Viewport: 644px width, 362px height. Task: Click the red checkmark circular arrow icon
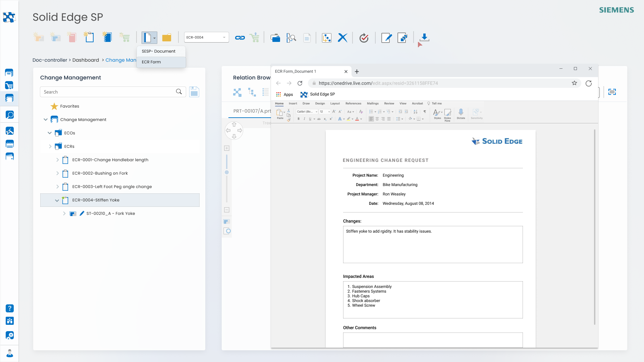364,38
